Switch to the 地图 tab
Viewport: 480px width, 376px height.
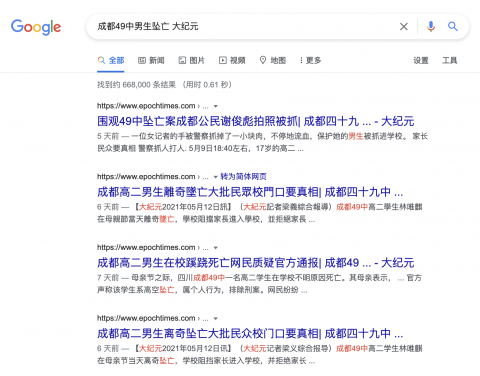[273, 60]
